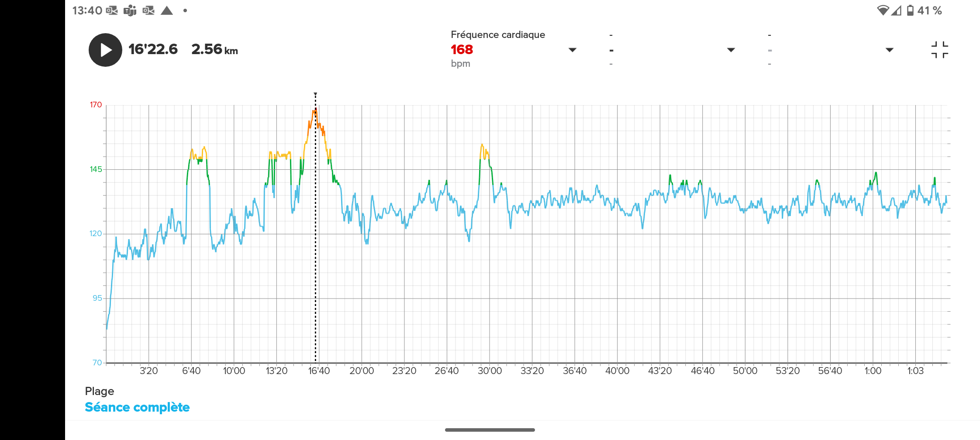980x440 pixels.
Task: Tap the triangle notification icon in status bar
Action: click(167, 10)
